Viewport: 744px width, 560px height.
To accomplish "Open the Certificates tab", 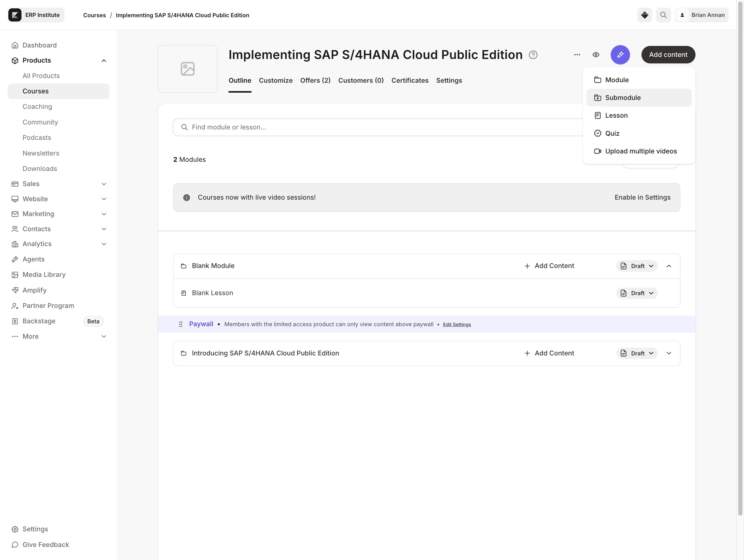I will pyautogui.click(x=410, y=80).
